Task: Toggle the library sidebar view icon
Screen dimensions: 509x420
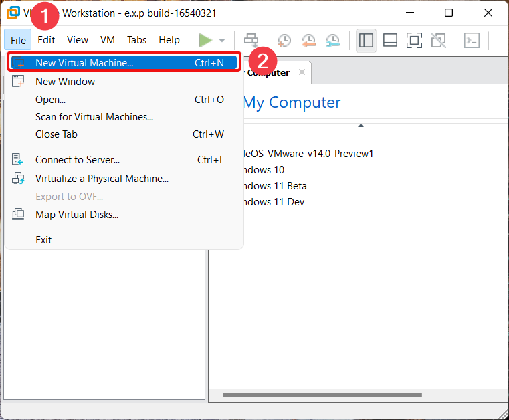Action: [366, 41]
